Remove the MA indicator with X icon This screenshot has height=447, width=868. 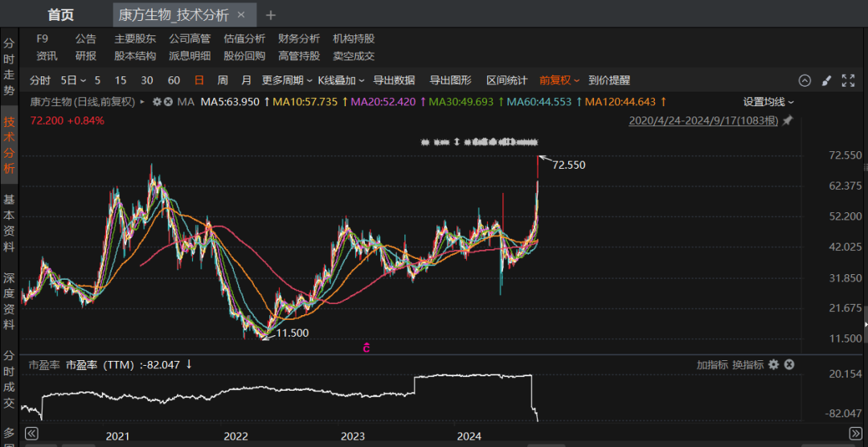coord(169,102)
